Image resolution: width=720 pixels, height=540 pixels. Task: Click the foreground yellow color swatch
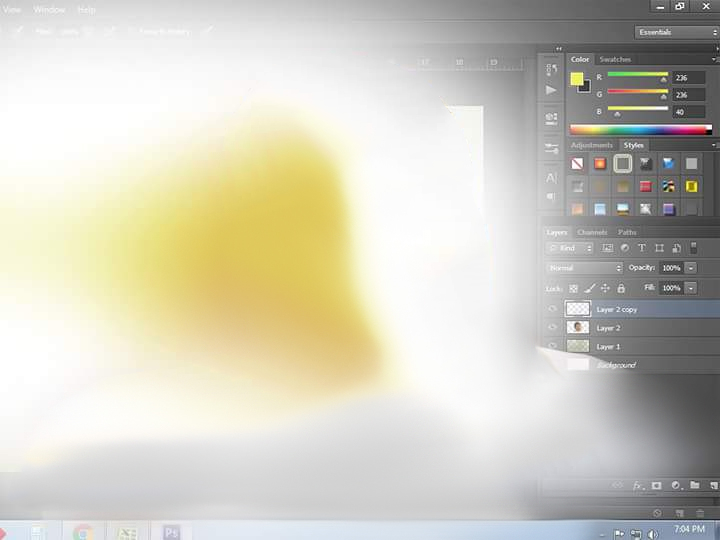coord(577,79)
